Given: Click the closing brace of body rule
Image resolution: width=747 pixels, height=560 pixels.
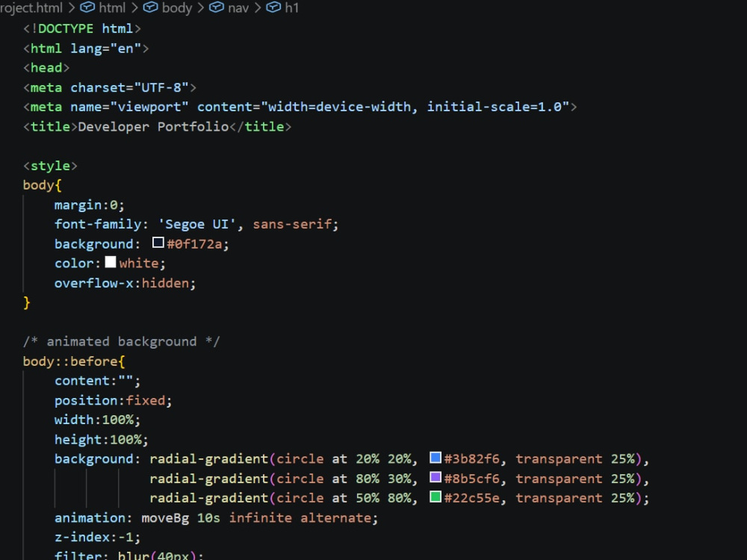Looking at the screenshot, I should [x=27, y=303].
